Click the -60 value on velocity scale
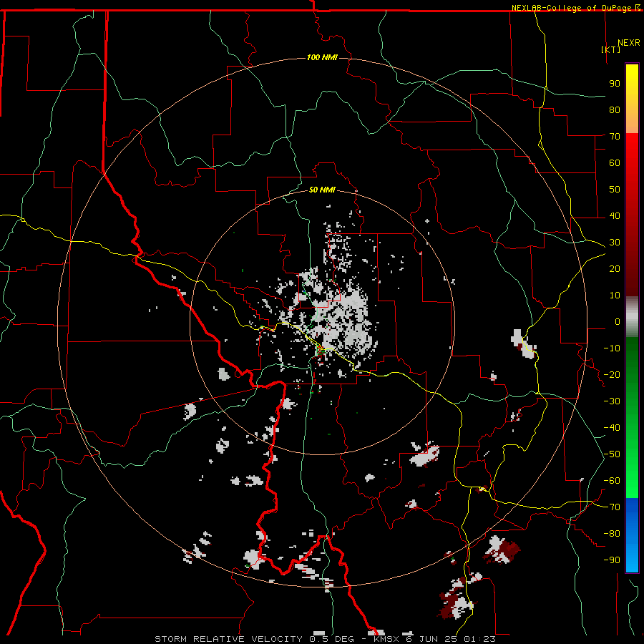The image size is (644, 644). pos(612,481)
